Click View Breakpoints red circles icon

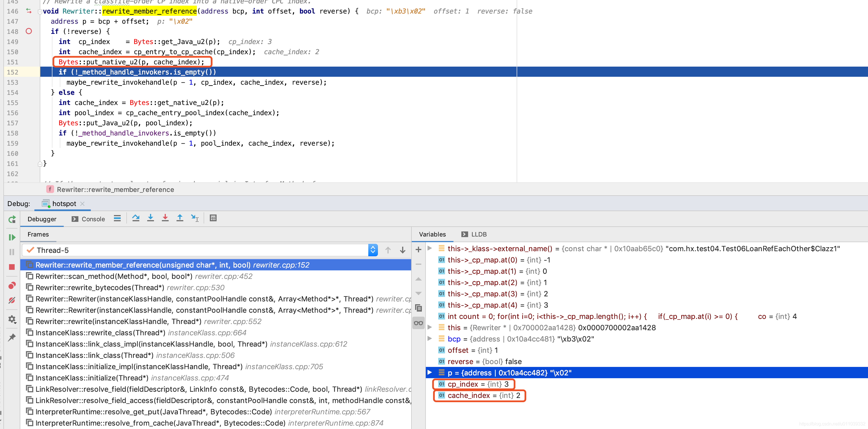pyautogui.click(x=12, y=286)
